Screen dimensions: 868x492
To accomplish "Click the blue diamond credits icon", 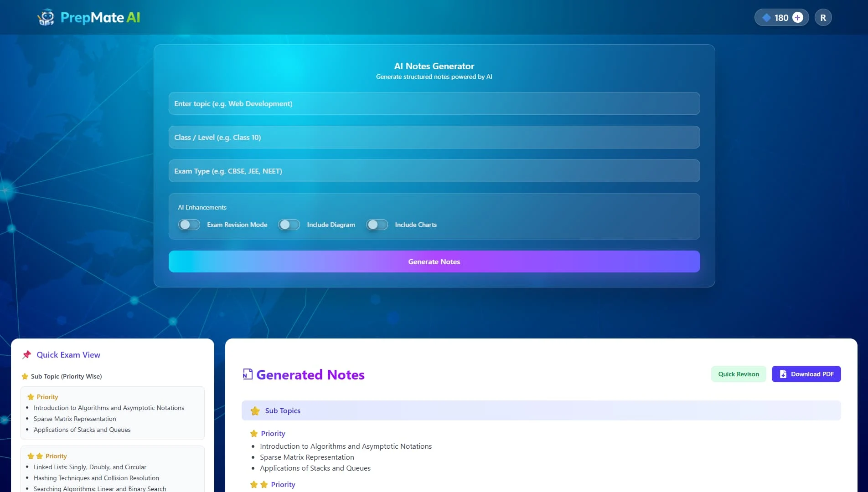I will 767,17.
